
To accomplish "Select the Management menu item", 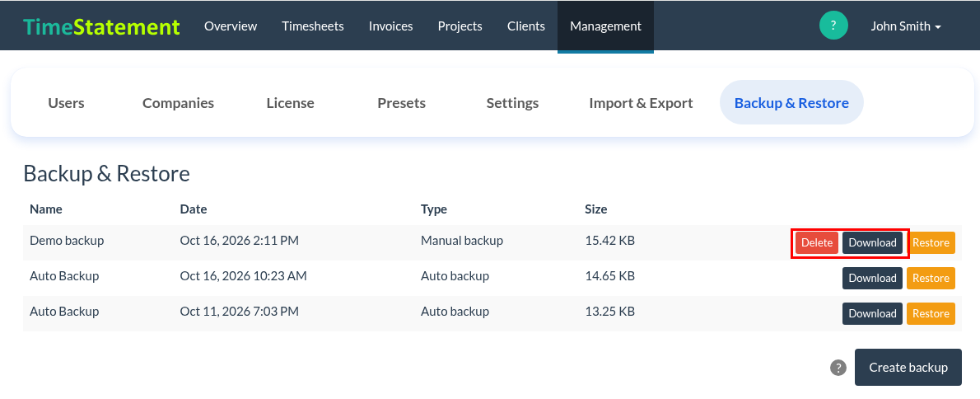I will [x=605, y=26].
